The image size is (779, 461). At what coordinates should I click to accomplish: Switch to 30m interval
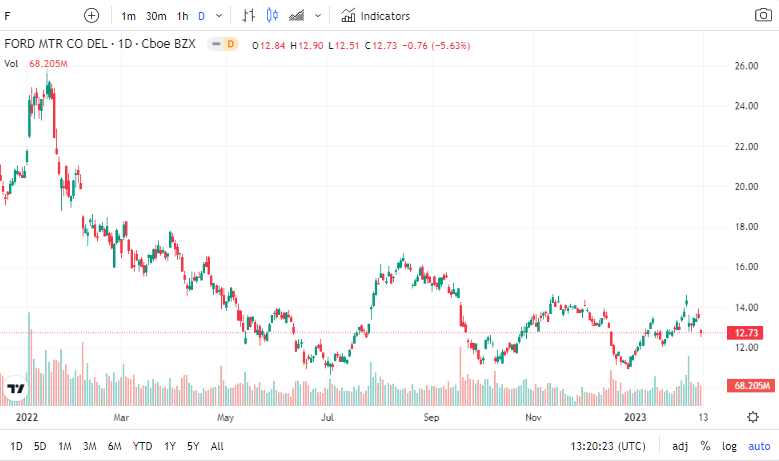156,16
